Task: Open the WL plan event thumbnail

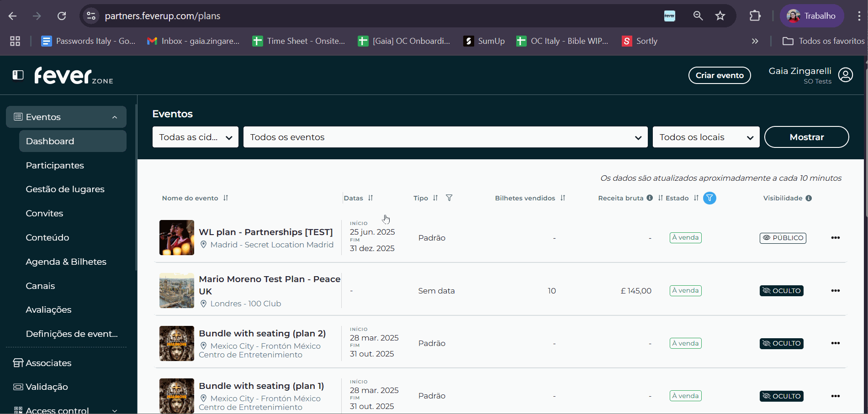Action: [x=177, y=238]
